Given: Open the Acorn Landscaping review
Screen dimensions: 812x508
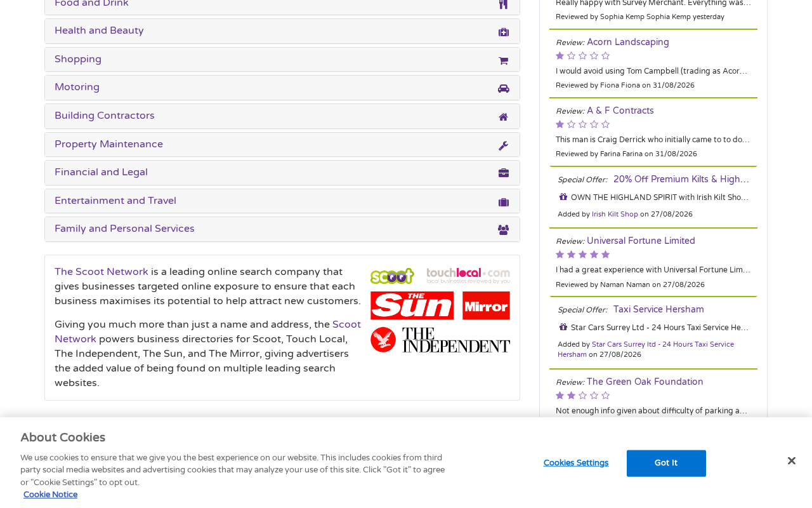Looking at the screenshot, I should click(627, 43).
